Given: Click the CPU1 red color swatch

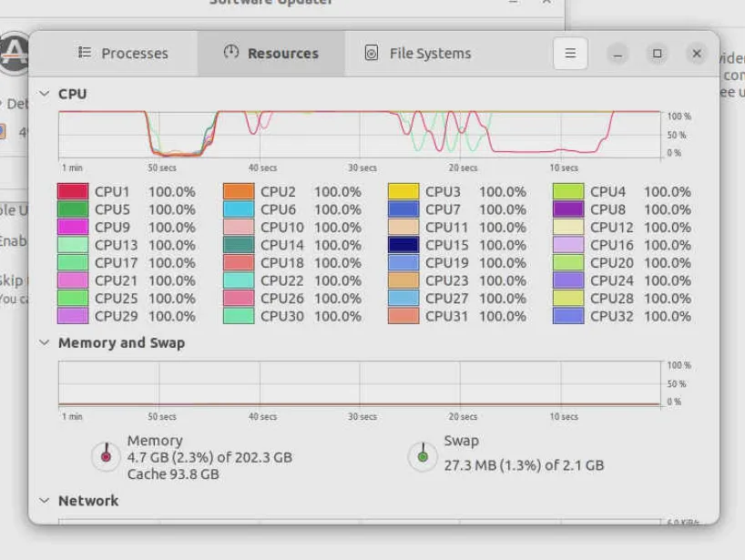Looking at the screenshot, I should 73,192.
